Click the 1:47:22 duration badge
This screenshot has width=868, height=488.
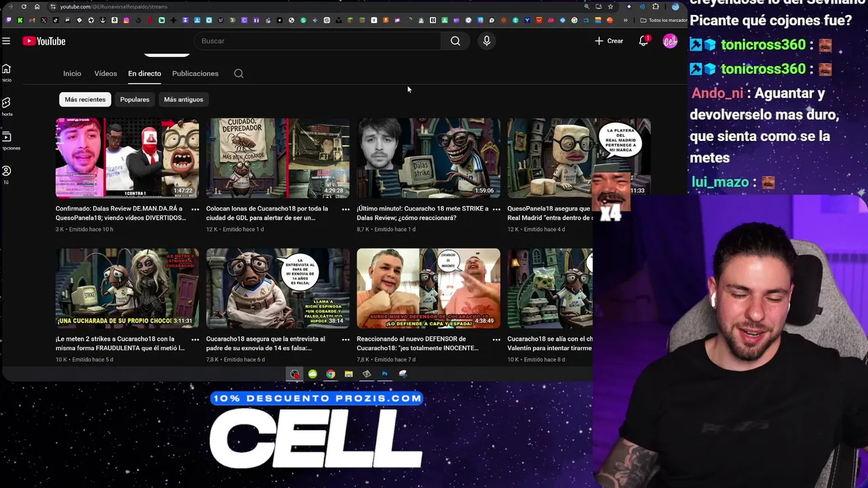coord(183,191)
